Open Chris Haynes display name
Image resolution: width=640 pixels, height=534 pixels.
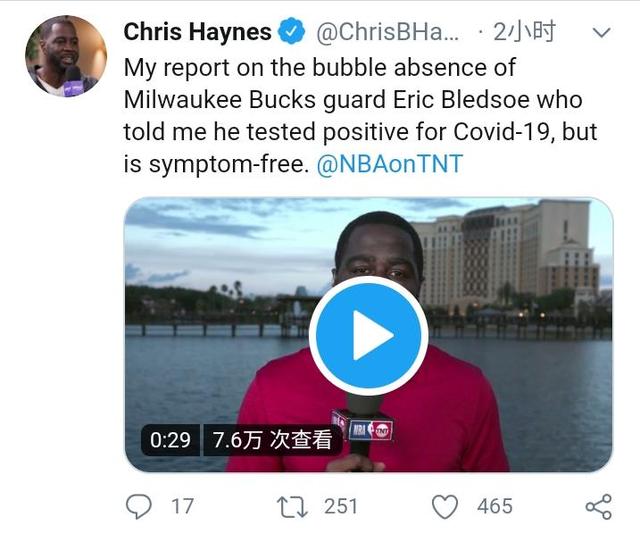click(198, 32)
